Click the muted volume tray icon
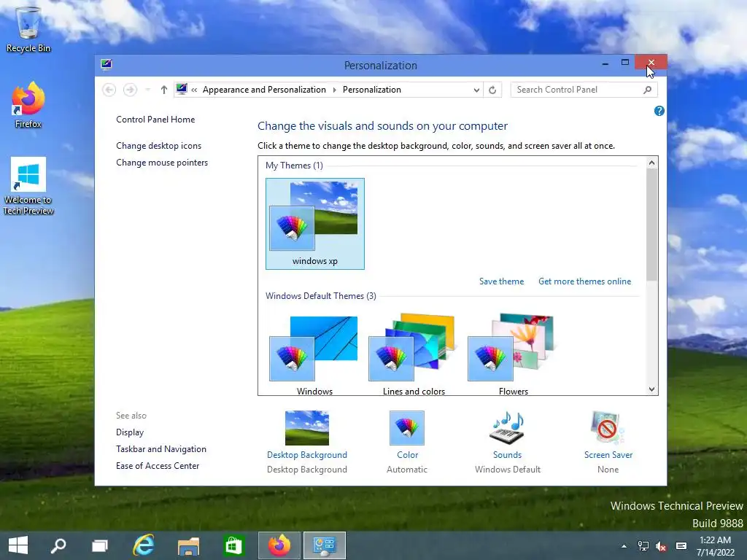Screen dimensions: 747x560 661,546
